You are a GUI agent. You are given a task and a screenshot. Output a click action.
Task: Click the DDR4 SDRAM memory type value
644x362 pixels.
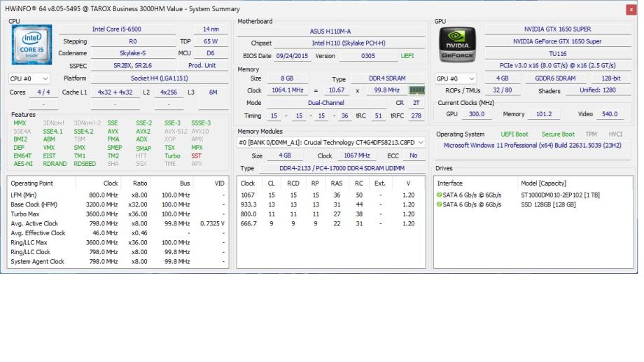(387, 78)
